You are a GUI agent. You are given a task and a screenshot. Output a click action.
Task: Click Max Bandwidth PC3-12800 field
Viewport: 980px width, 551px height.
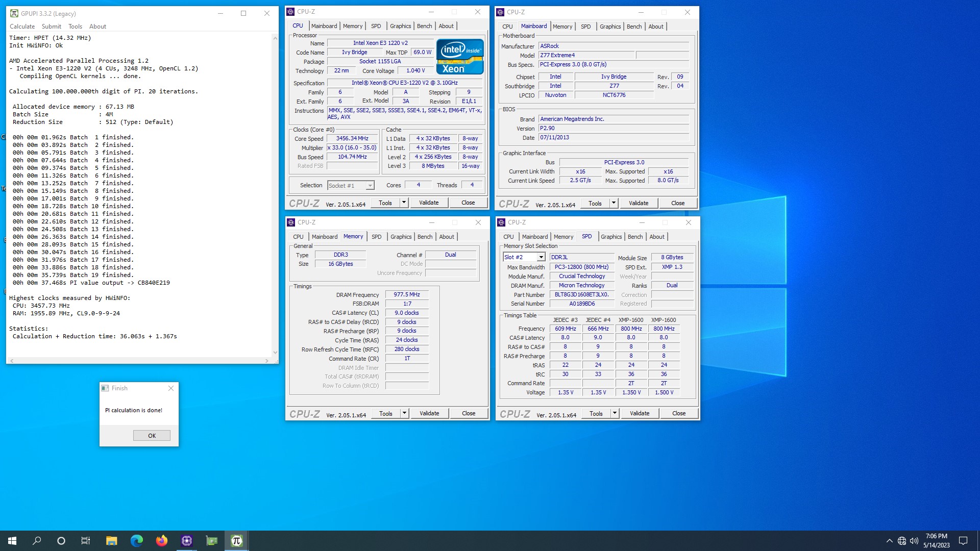pyautogui.click(x=582, y=267)
